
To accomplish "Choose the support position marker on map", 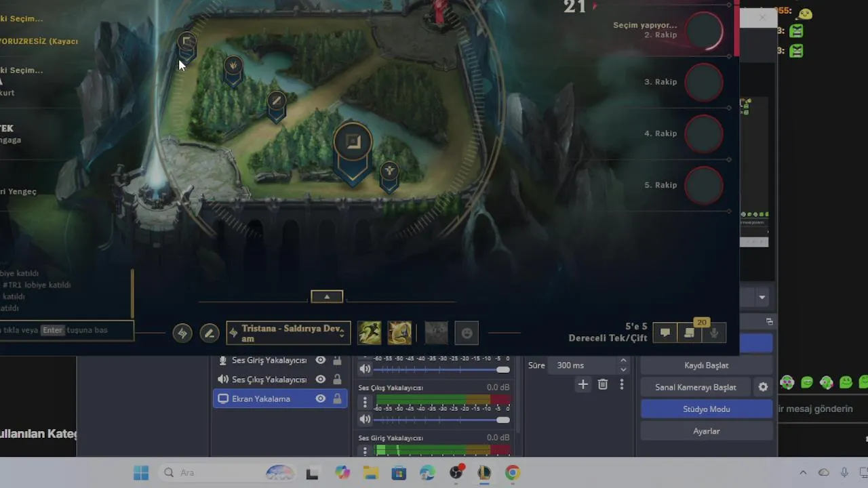I will pos(389,176).
